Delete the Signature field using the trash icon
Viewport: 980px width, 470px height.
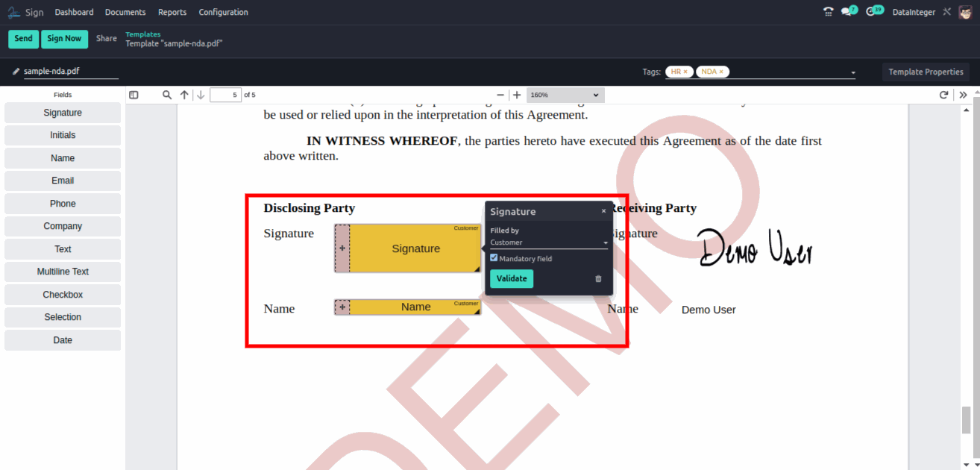coord(597,278)
